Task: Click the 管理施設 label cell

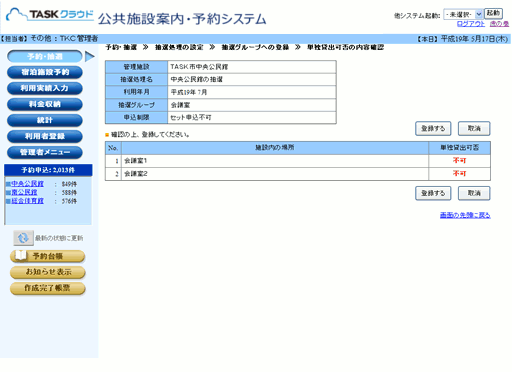Action: coord(136,67)
